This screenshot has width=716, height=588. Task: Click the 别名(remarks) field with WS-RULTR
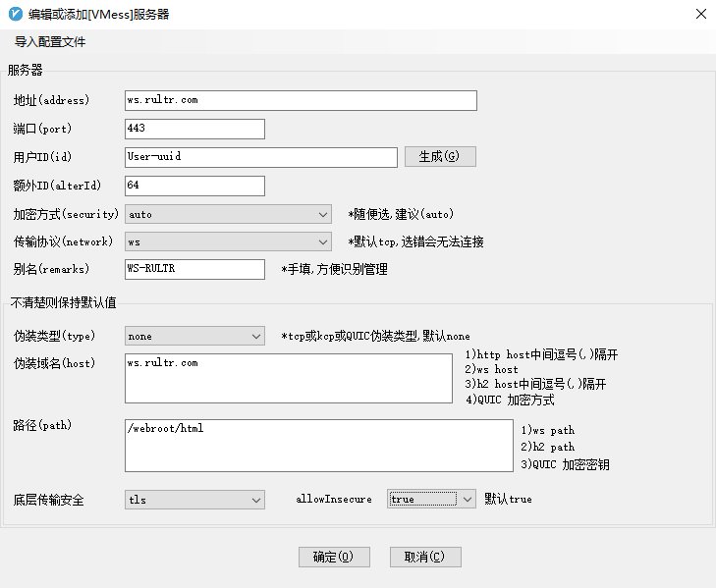(194, 269)
